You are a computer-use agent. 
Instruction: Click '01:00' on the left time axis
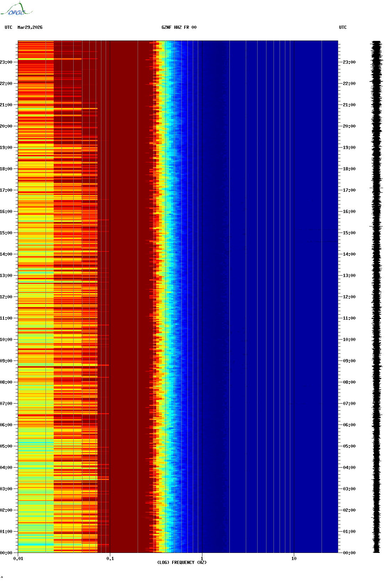coord(6,532)
